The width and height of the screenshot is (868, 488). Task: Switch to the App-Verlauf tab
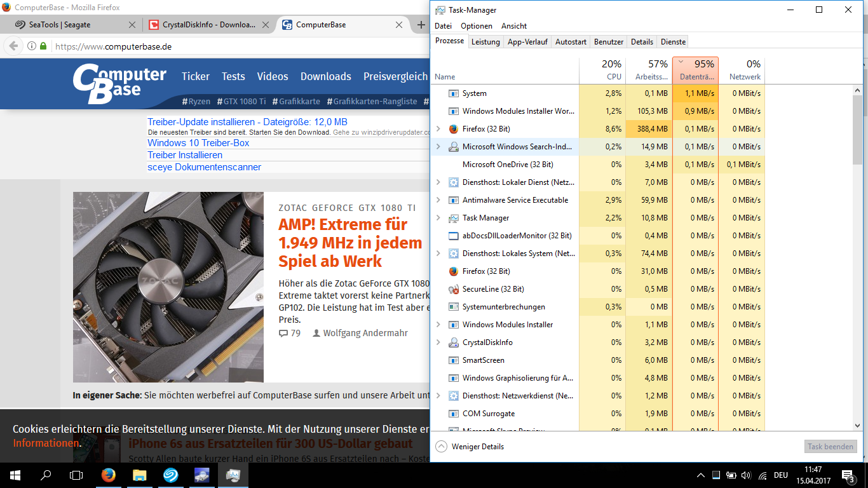(x=527, y=42)
